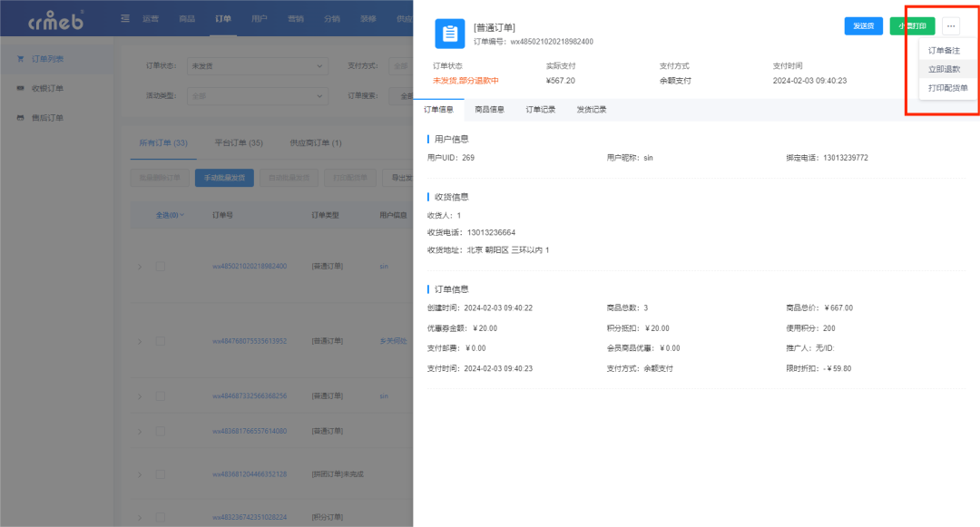Open the 订单 top navigation item
The image size is (980, 527).
pyautogui.click(x=223, y=19)
